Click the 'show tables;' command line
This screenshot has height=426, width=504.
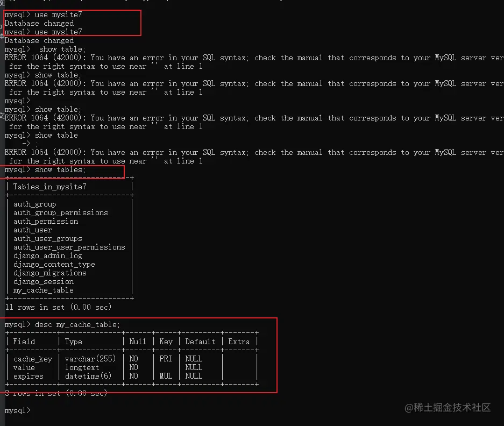(x=45, y=170)
